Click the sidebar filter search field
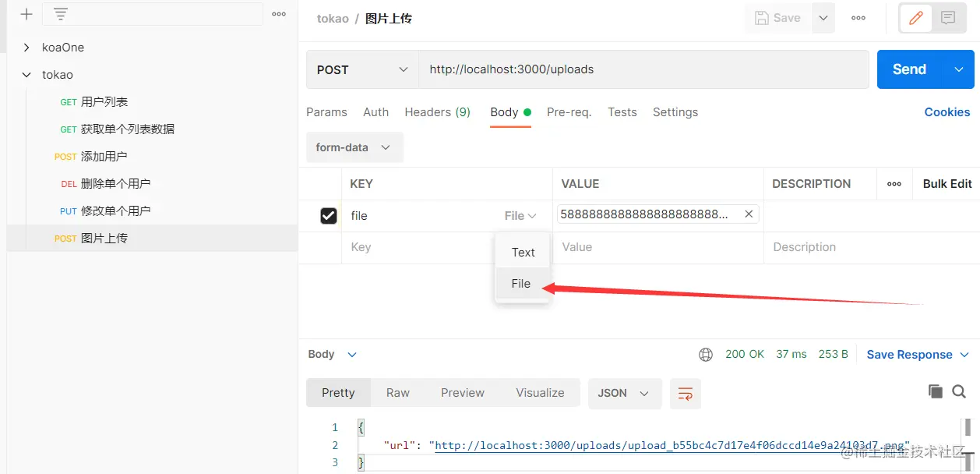This screenshot has height=474, width=980. coord(152,14)
